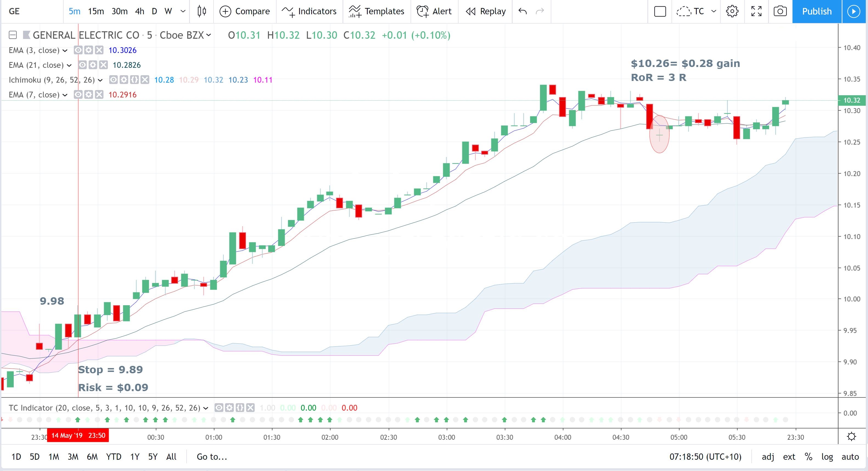Hide the EMA (3, close) indicator

tap(78, 50)
